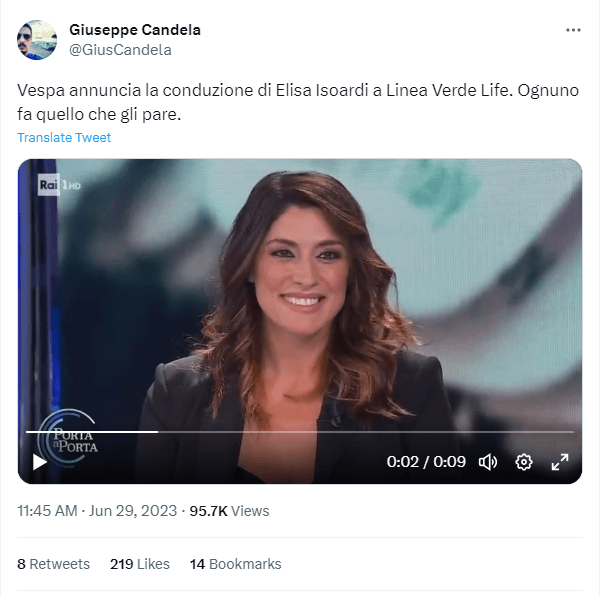The image size is (610, 595).
Task: Seek along the video progress bar
Action: (x=300, y=432)
